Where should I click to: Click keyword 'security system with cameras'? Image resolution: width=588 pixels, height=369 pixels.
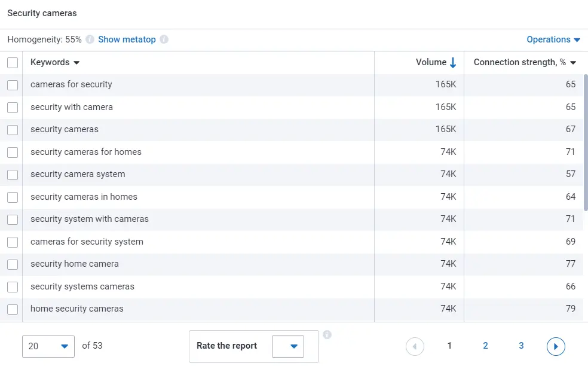click(x=90, y=219)
